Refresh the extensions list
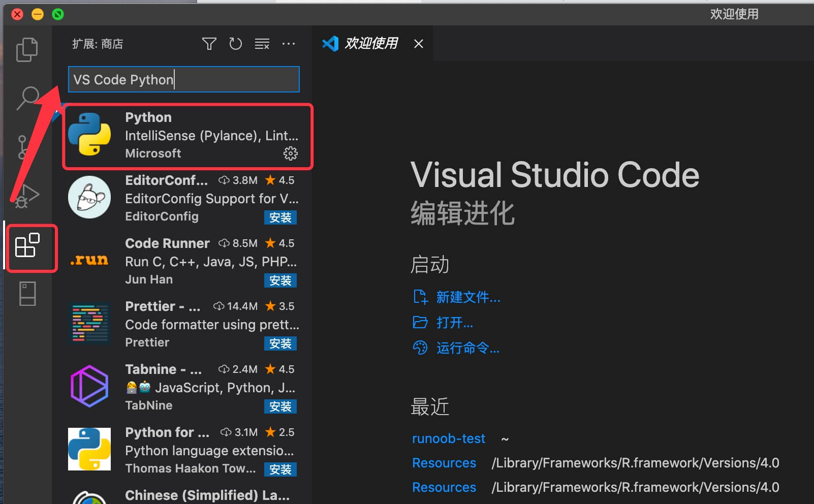The height and width of the screenshot is (504, 814). click(235, 44)
